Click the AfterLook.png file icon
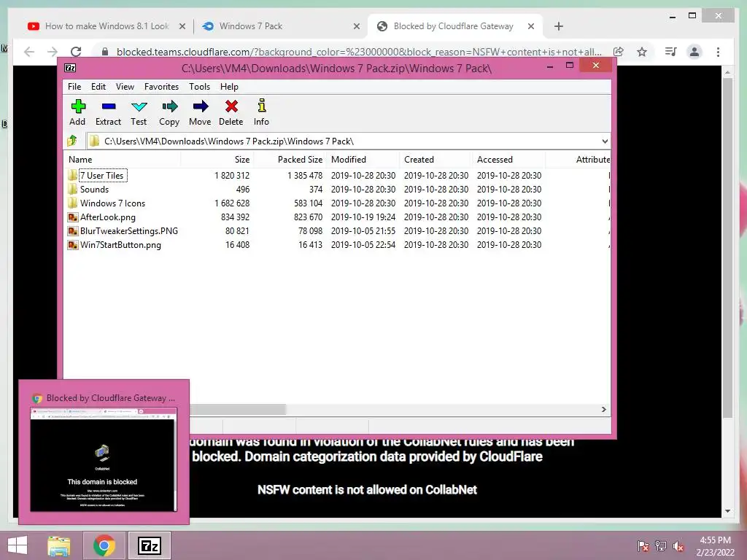The width and height of the screenshot is (747, 560). tap(72, 217)
